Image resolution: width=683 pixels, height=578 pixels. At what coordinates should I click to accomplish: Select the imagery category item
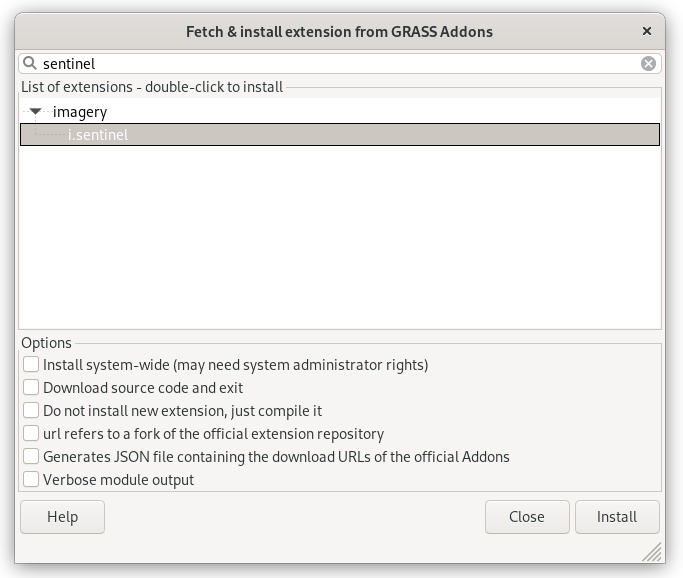[x=80, y=112]
